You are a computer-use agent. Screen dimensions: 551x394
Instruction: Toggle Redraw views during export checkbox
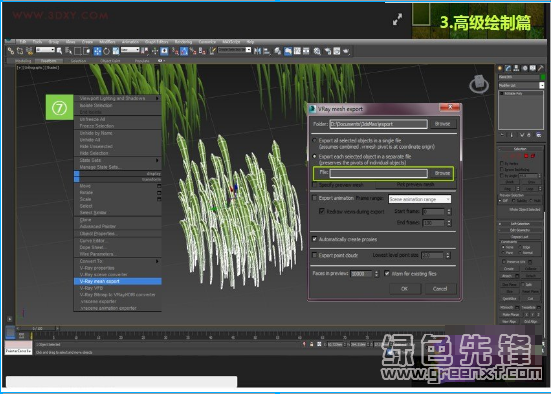pyautogui.click(x=322, y=211)
